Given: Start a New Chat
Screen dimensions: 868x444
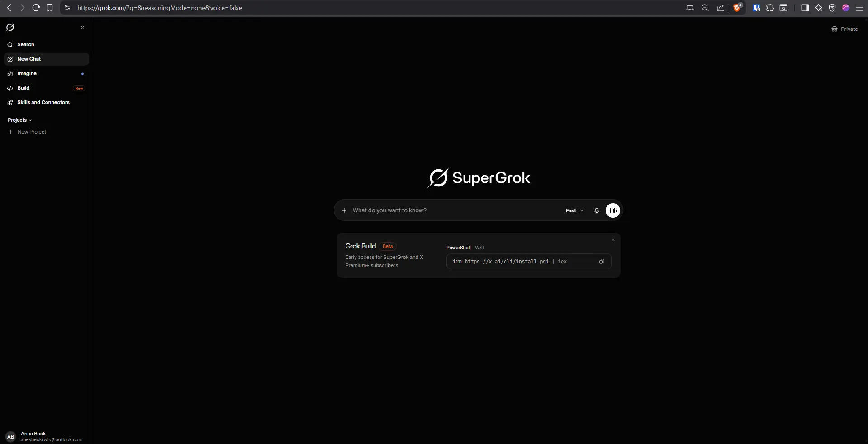Looking at the screenshot, I should (x=46, y=59).
